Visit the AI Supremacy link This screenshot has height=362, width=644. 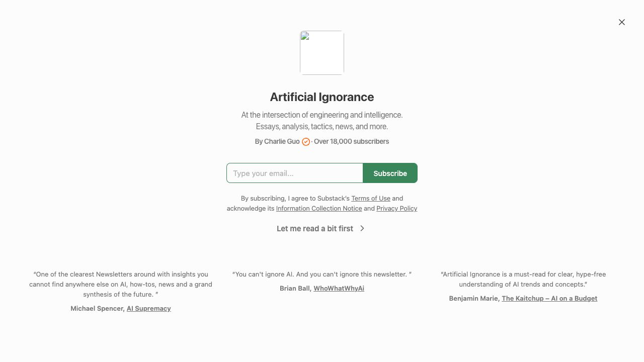(148, 308)
